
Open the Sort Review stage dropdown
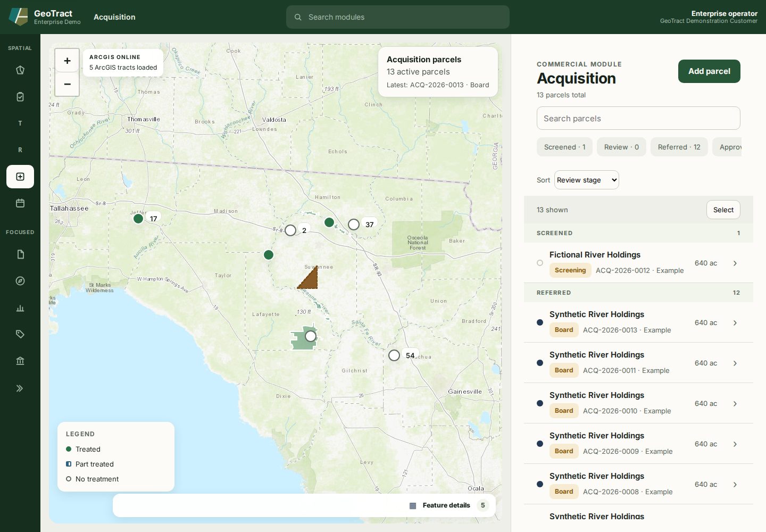tap(587, 180)
